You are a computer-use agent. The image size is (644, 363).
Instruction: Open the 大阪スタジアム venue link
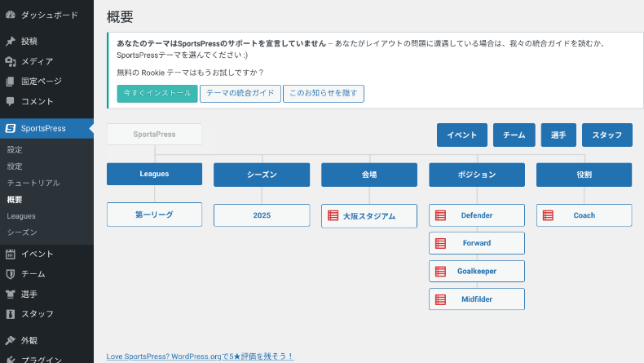coord(369,216)
